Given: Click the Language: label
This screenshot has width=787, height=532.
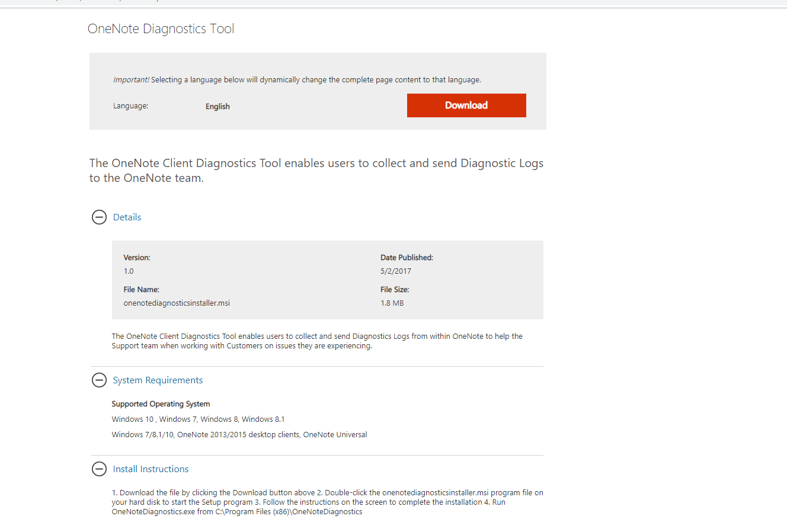Looking at the screenshot, I should (130, 106).
